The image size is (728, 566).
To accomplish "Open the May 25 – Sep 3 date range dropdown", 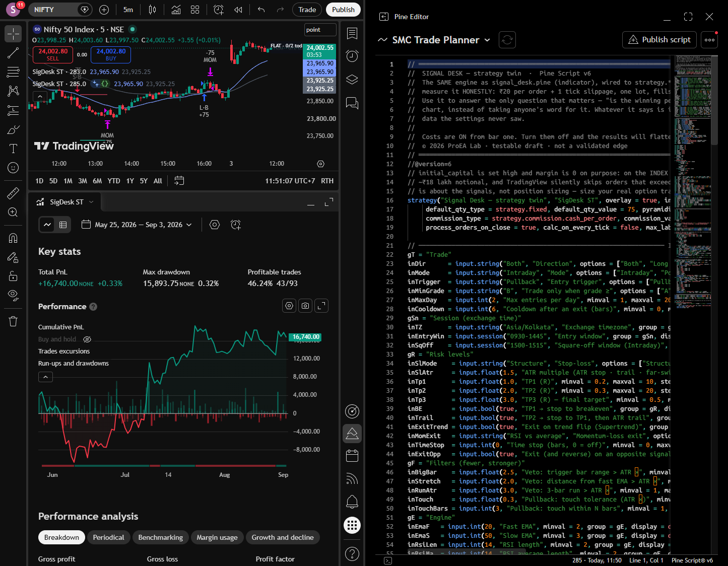I will point(137,225).
